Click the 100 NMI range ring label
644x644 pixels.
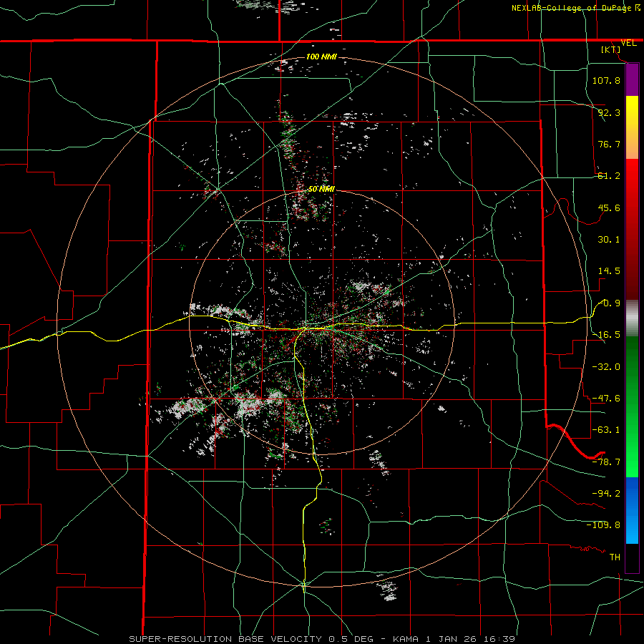click(321, 57)
